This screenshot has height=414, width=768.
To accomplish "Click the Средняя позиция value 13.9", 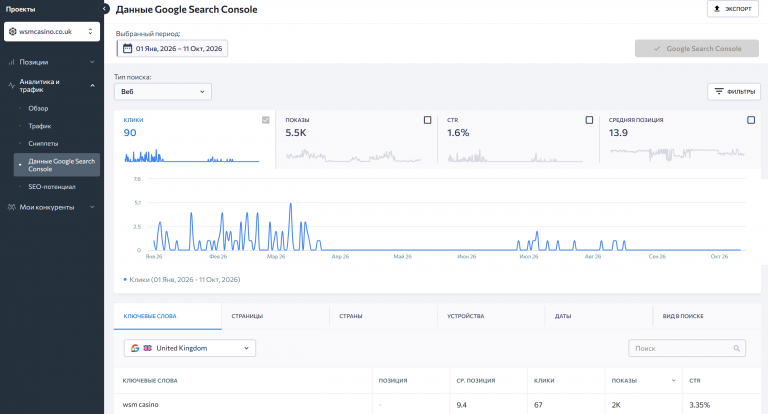I will click(x=618, y=133).
